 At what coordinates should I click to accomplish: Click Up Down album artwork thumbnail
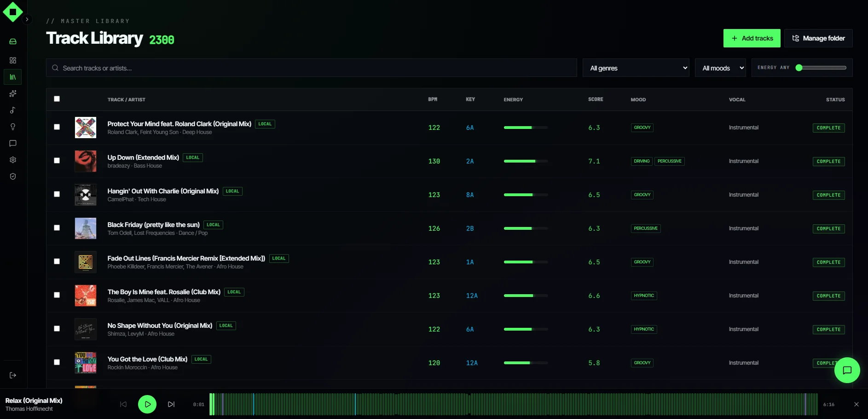tap(86, 161)
